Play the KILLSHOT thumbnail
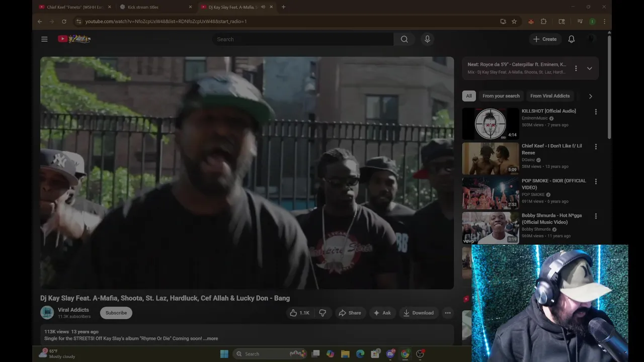 491,124
